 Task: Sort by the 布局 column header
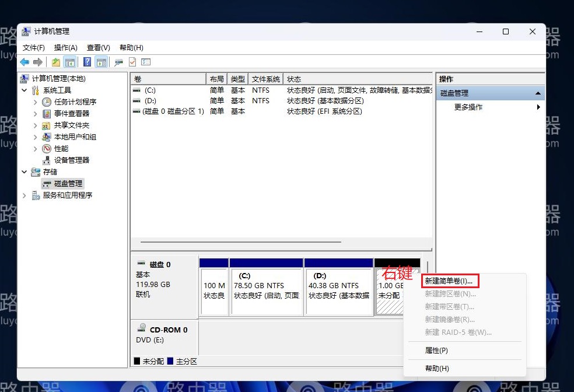coord(217,79)
